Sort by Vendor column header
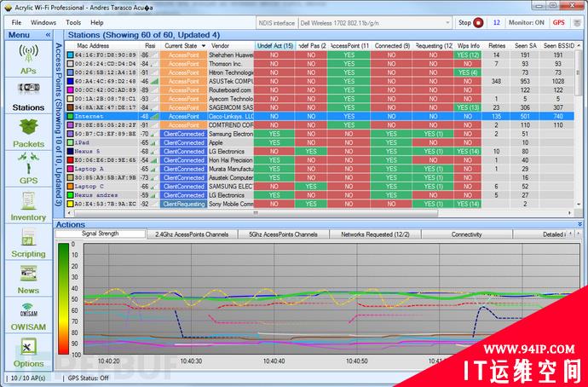 click(x=220, y=46)
